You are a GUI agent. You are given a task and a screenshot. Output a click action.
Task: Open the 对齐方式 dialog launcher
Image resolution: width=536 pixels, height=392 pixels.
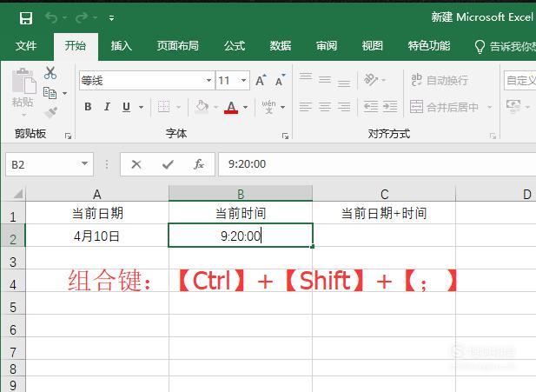click(x=493, y=136)
